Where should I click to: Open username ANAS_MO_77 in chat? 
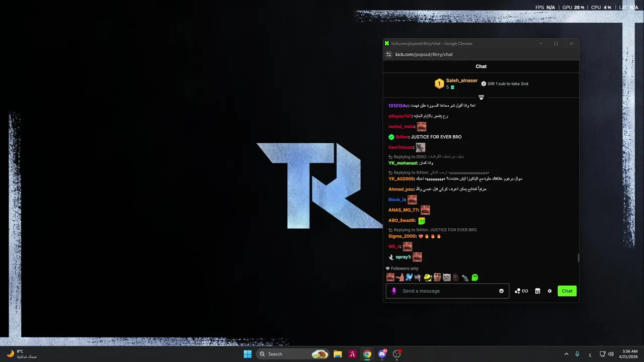[404, 210]
